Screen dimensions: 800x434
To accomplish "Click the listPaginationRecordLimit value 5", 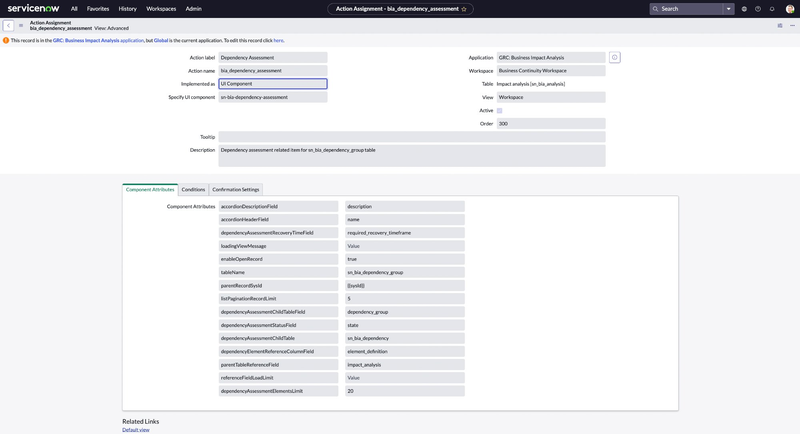I will (405, 298).
